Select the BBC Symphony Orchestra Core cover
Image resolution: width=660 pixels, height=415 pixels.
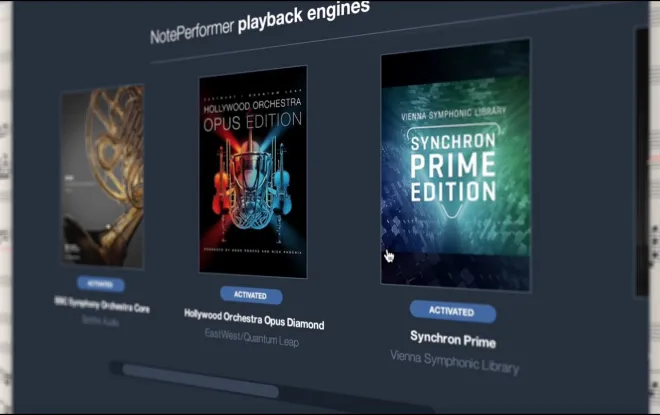[x=103, y=176]
